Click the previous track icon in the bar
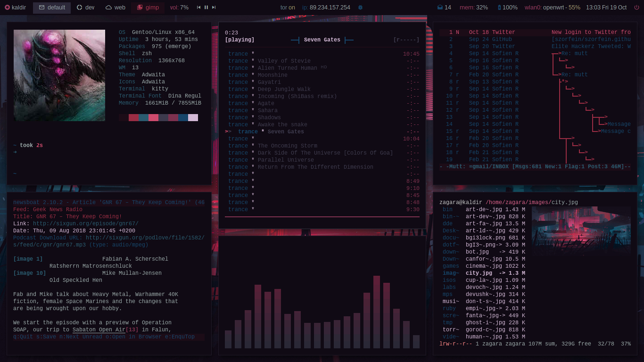This screenshot has height=362, width=644. (198, 8)
